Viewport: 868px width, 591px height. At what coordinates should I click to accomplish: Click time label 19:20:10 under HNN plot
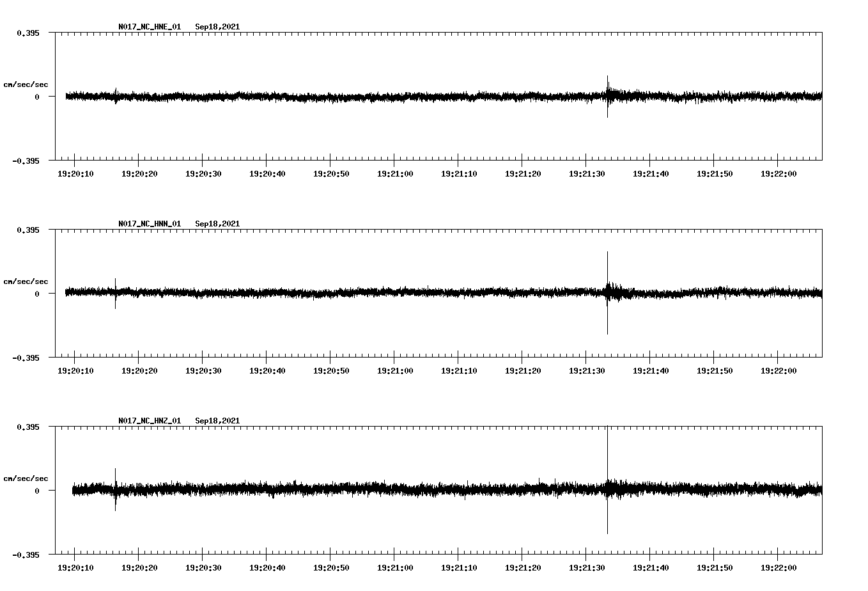pos(75,371)
